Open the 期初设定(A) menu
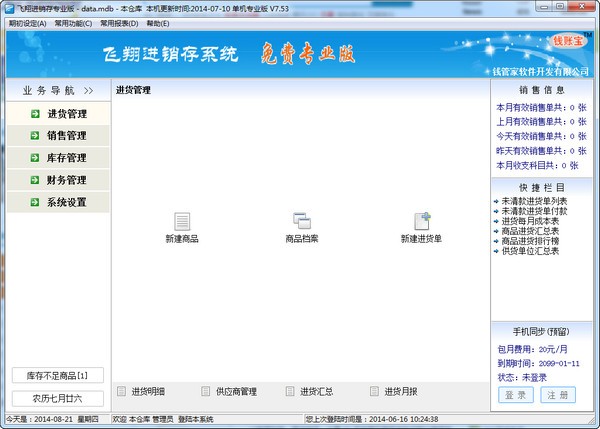The image size is (600, 429). pyautogui.click(x=28, y=22)
